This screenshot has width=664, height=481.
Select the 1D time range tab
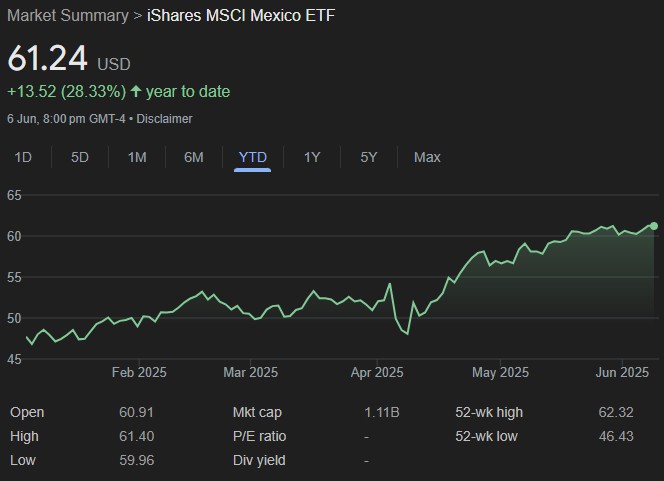coord(23,158)
